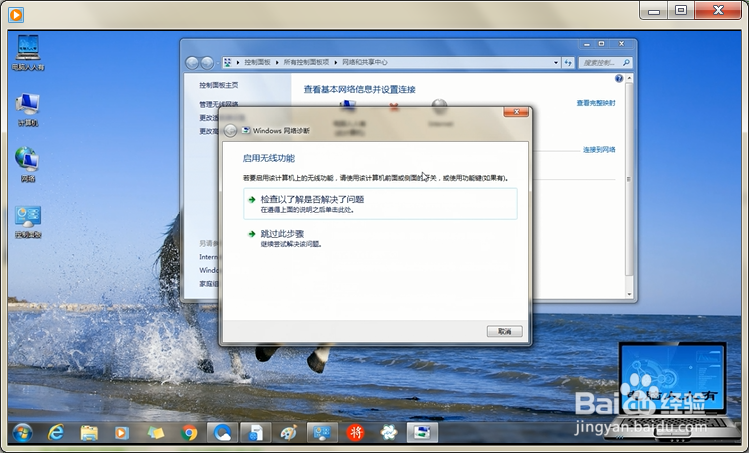
Task: Open the white flower-shaped taskbar icon
Action: click(388, 433)
